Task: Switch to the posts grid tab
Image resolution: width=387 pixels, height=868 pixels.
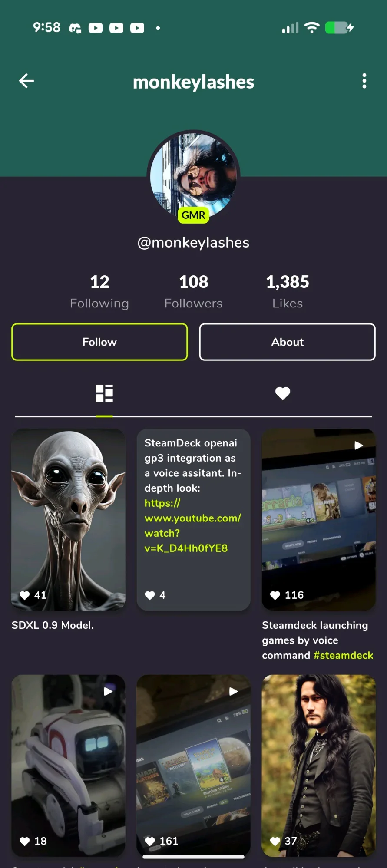Action: click(x=104, y=393)
